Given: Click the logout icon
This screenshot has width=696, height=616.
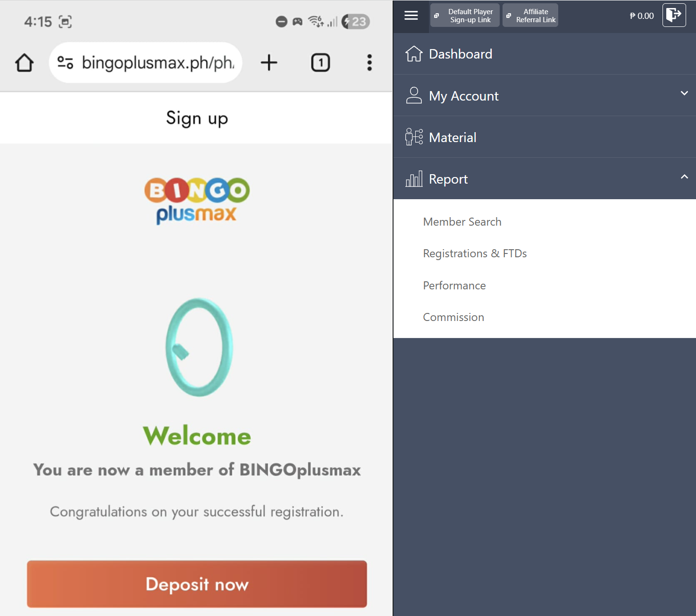Looking at the screenshot, I should pos(674,15).
